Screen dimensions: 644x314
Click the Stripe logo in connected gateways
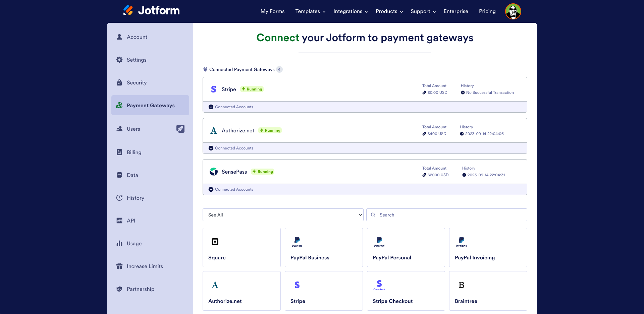click(214, 89)
